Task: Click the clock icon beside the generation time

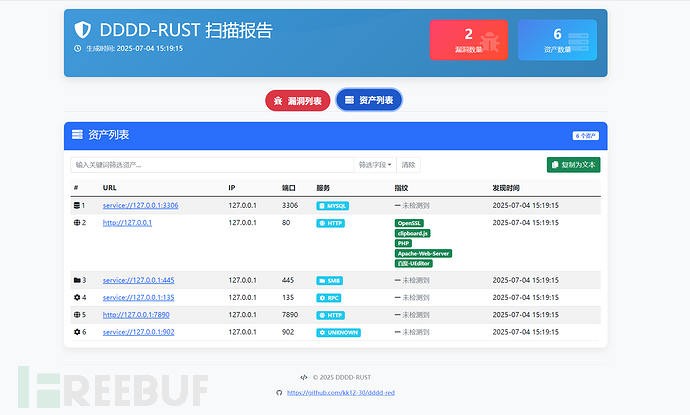Action: (77, 48)
